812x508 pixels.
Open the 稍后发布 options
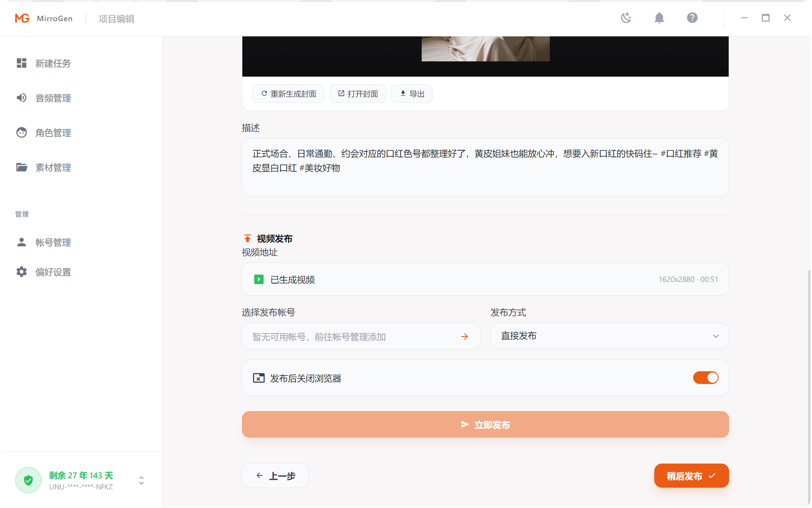[691, 475]
